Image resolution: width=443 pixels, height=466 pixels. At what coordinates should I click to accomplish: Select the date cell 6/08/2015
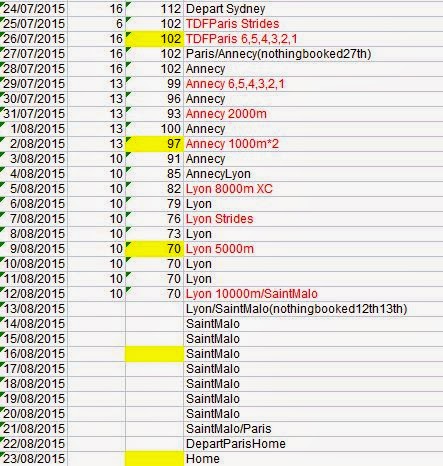(34, 204)
